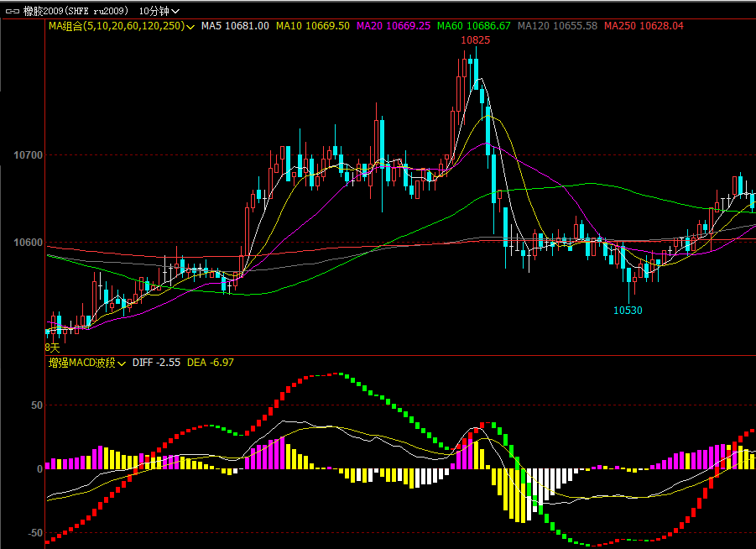The width and height of the screenshot is (756, 549).
Task: Click the 8天 label at chart bottom-left
Action: (52, 348)
